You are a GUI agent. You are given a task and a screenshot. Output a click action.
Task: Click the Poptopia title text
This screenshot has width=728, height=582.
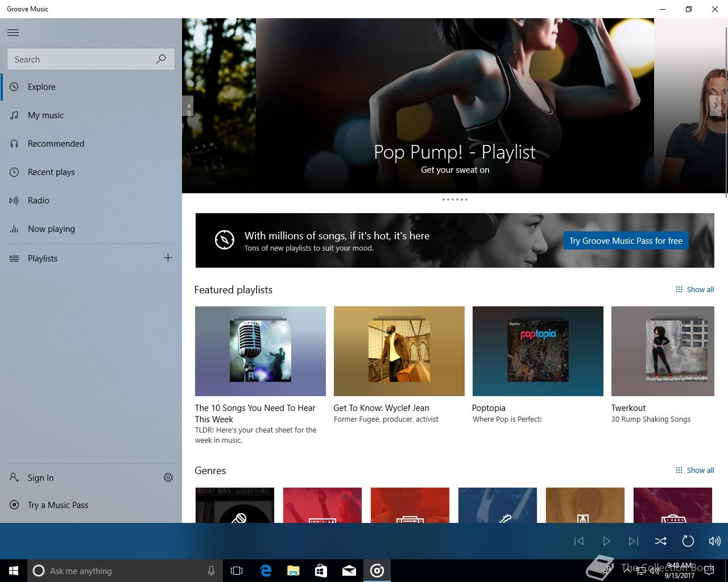click(x=489, y=408)
